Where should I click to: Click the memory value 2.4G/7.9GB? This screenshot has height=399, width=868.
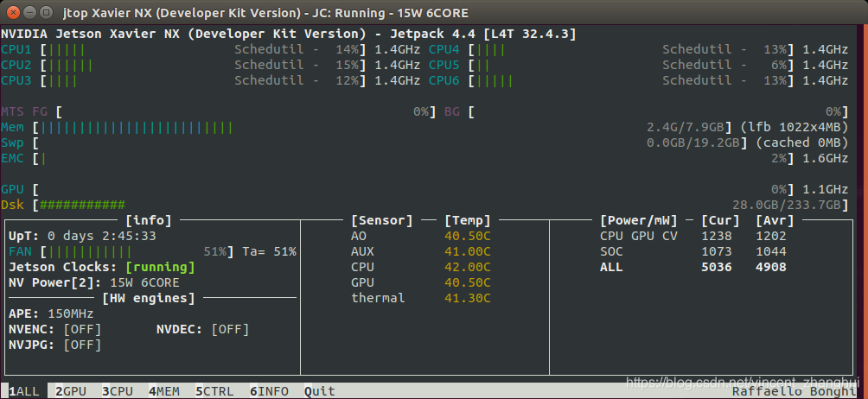(686, 128)
